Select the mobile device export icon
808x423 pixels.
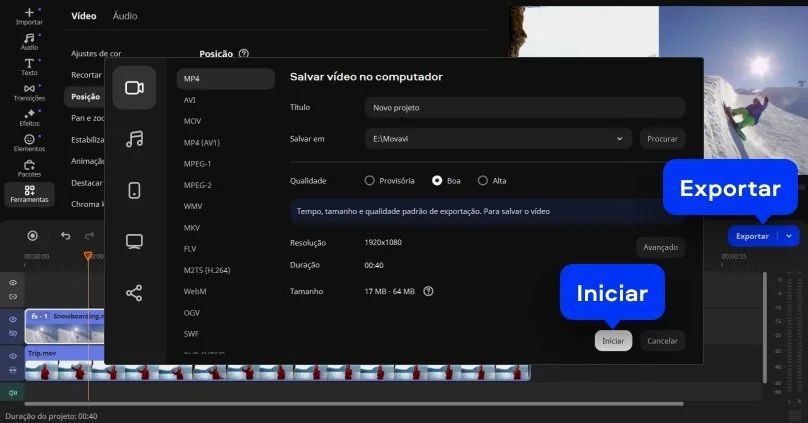(134, 190)
